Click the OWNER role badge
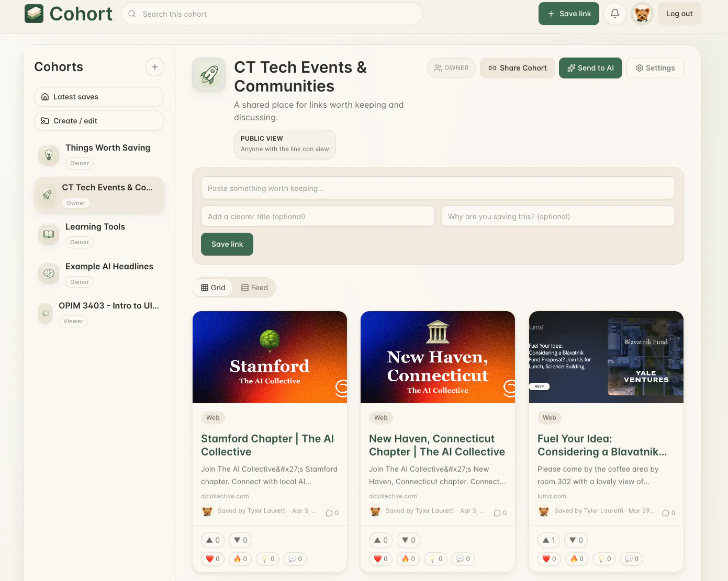Viewport: 728px width, 581px height. (x=451, y=68)
